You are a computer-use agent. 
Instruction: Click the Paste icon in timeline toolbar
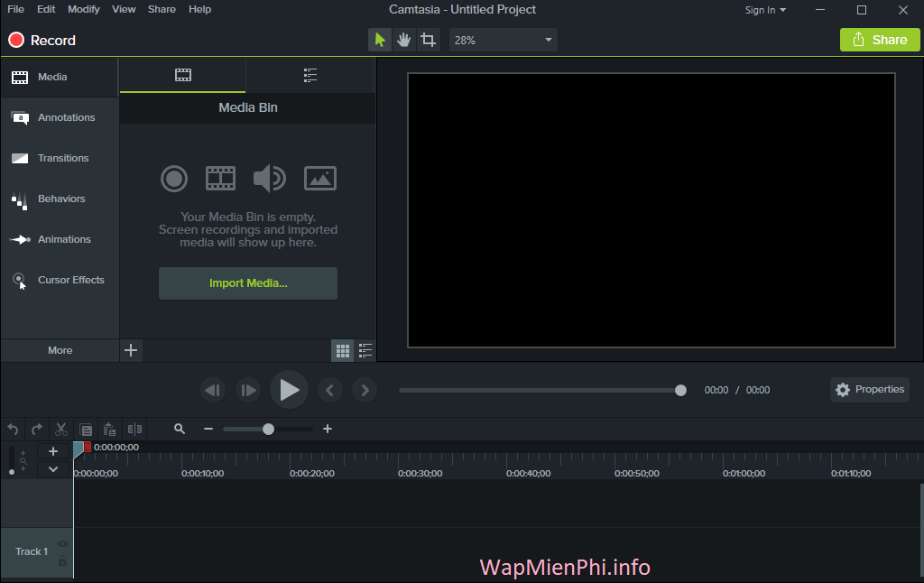click(x=109, y=430)
